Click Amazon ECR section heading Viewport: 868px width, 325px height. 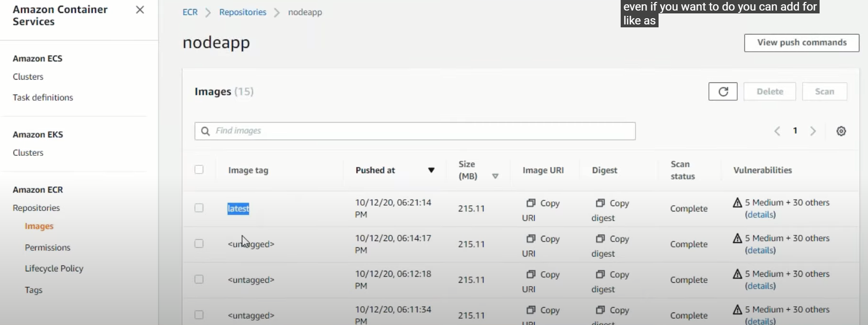coord(38,190)
